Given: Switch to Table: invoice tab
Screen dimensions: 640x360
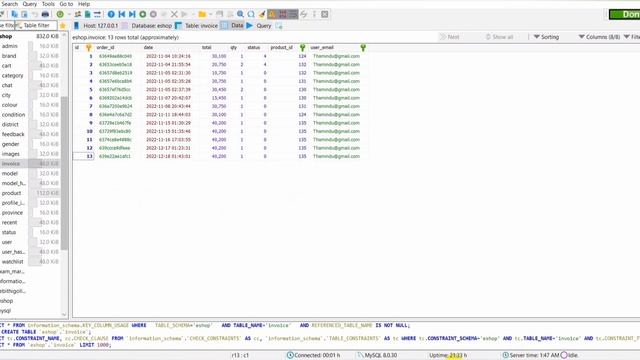Looking at the screenshot, I should click(x=197, y=26).
